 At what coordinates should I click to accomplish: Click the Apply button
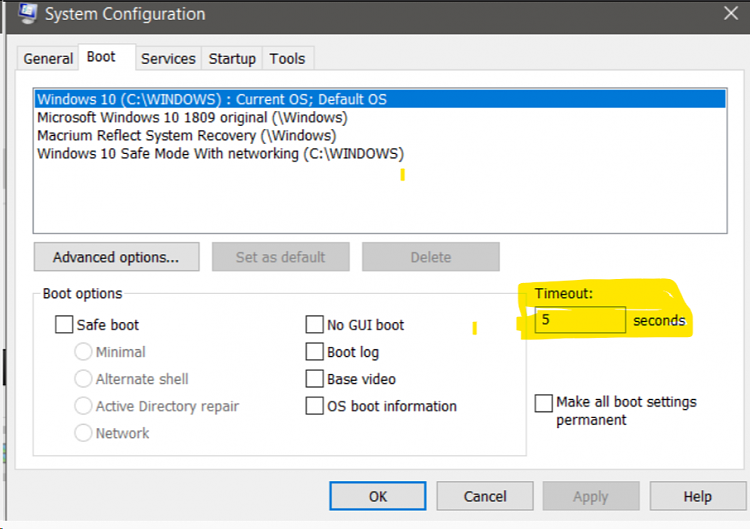(591, 496)
